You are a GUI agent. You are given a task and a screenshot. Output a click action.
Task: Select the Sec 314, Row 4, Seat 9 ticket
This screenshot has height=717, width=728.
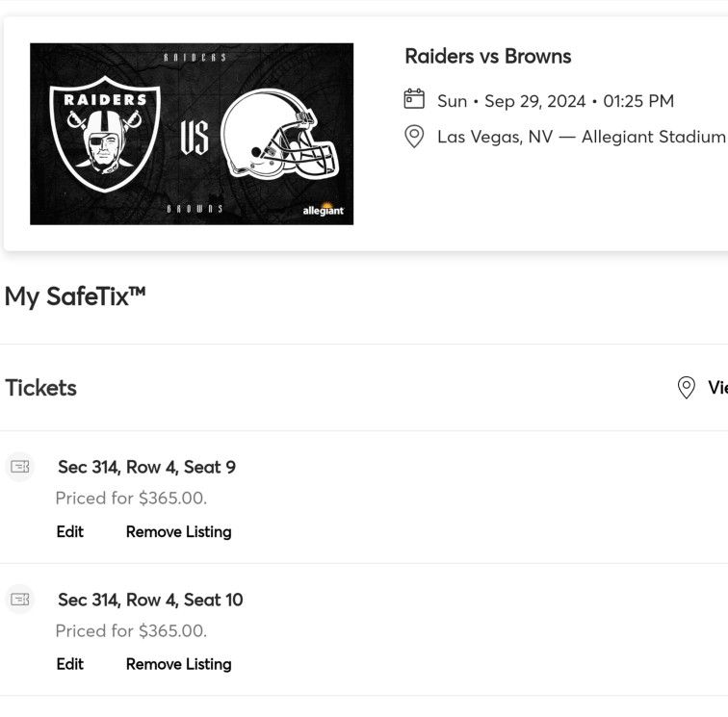[x=146, y=467]
